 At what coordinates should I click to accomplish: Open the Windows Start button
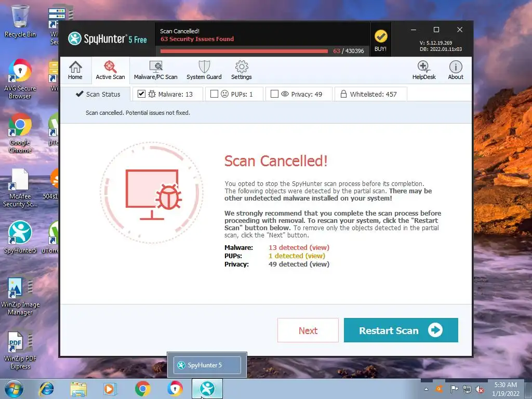[14, 389]
